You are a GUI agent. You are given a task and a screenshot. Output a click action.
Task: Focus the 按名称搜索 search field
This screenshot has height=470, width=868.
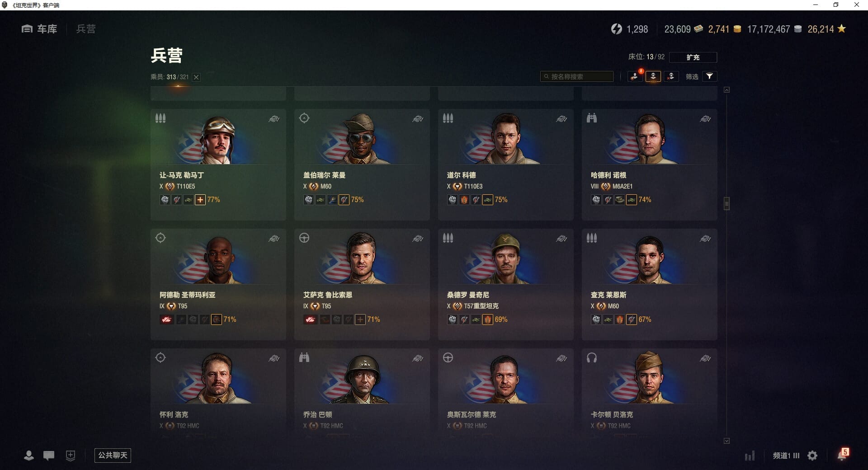pos(577,76)
